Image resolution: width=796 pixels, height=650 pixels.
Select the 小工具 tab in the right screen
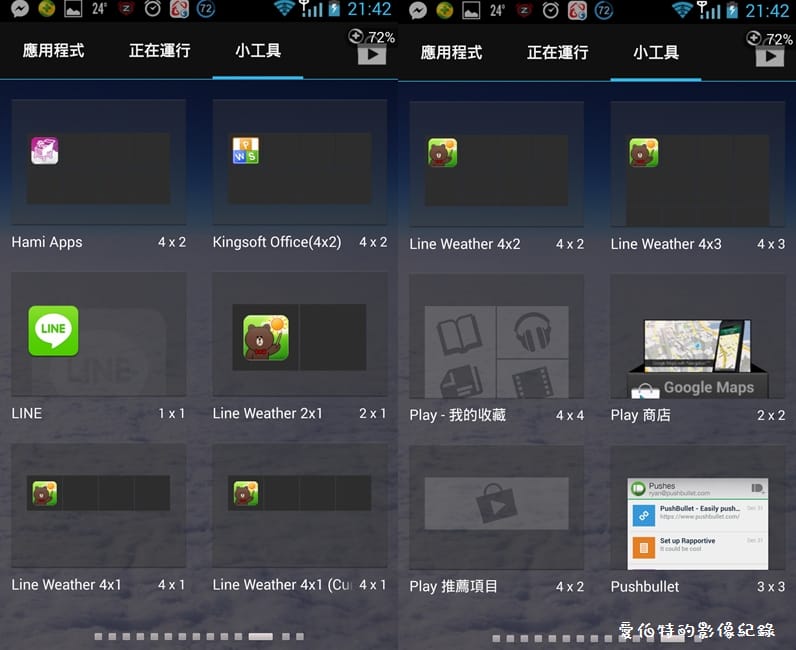point(656,52)
